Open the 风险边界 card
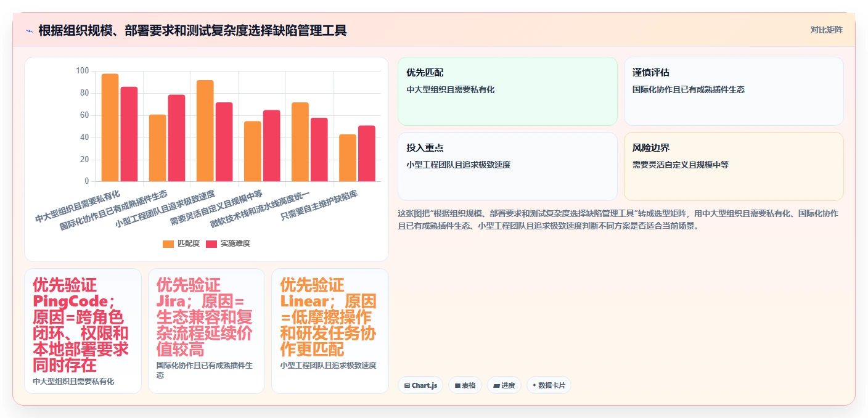This screenshot has height=418, width=868. [734, 166]
